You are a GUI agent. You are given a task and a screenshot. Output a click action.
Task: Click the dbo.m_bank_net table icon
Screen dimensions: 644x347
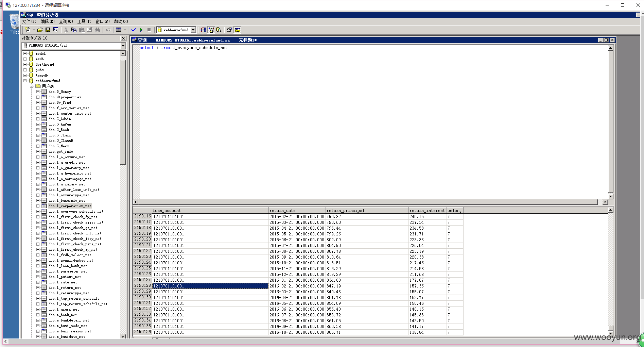click(44, 315)
